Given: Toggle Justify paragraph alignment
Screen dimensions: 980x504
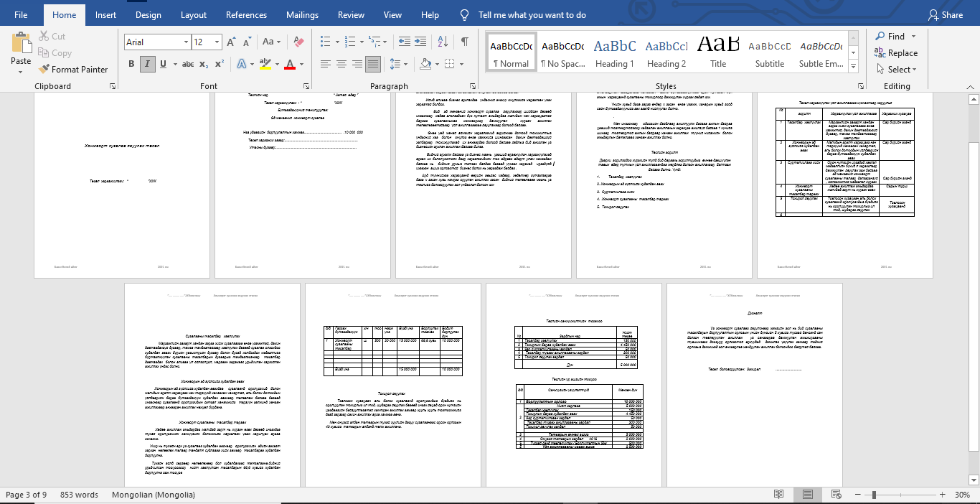Looking at the screenshot, I should point(373,64).
